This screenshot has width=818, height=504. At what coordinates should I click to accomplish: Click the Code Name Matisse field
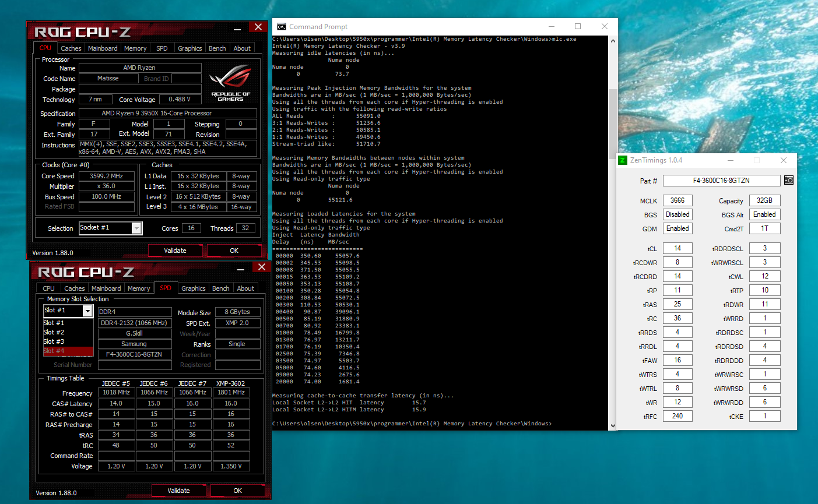(x=108, y=79)
